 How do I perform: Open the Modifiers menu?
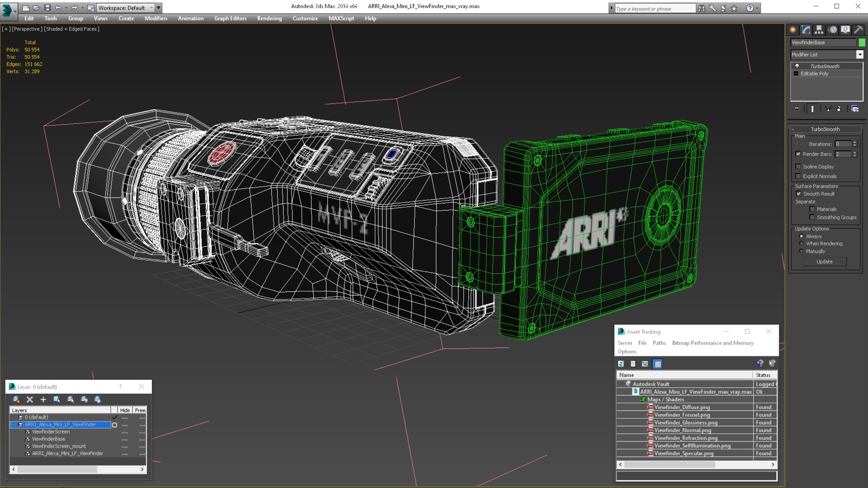click(156, 19)
